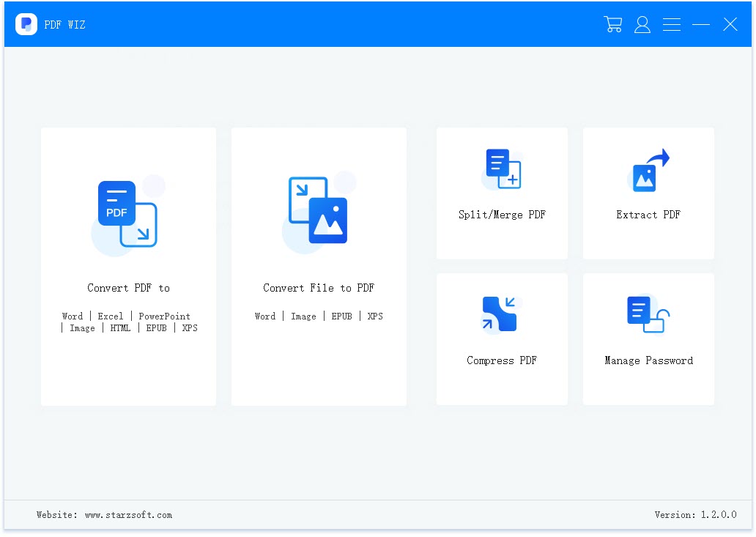Choose PowerPoint under Convert PDF to
The width and height of the screenshot is (756, 537).
[164, 316]
